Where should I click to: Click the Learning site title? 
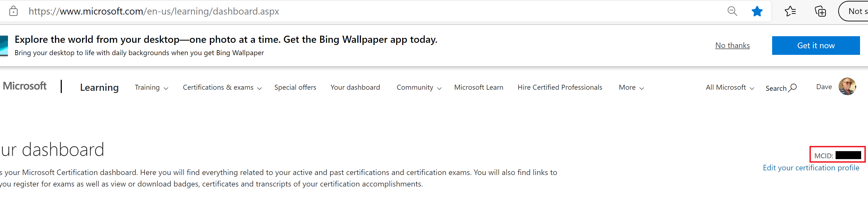[x=99, y=88]
